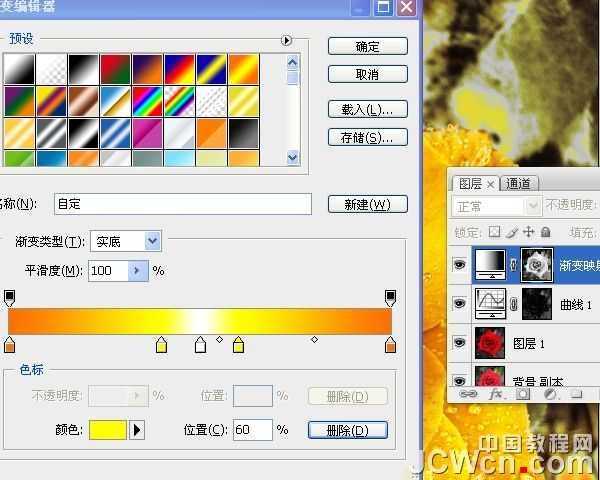Open the 渐变类型 gradient type dropdown
600x480 pixels.
pyautogui.click(x=152, y=241)
